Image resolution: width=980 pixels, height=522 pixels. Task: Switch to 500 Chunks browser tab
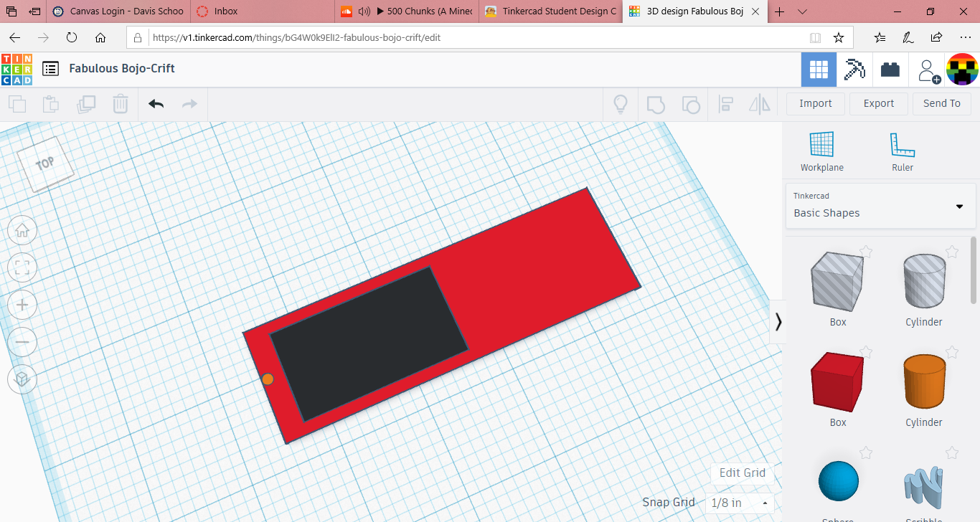pos(406,11)
